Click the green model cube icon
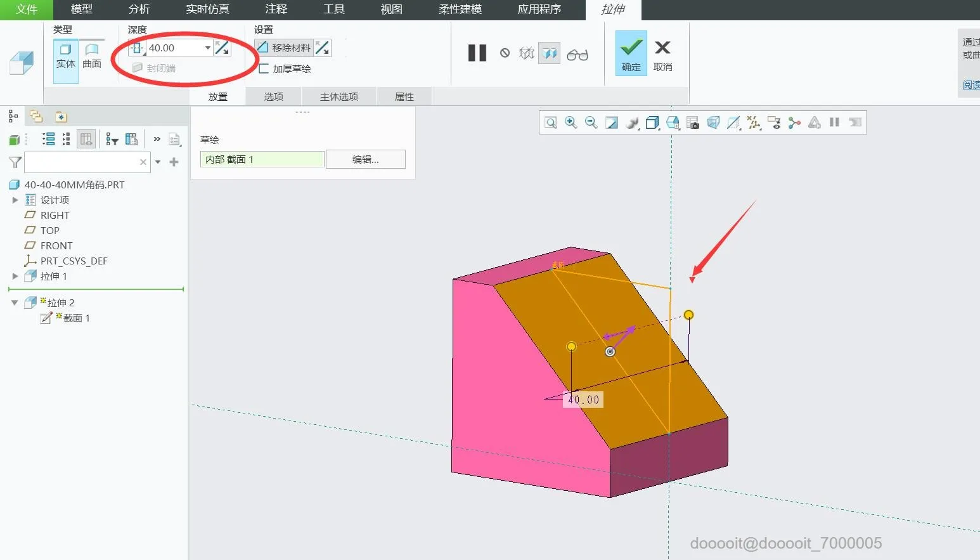The image size is (980, 560). 14,140
